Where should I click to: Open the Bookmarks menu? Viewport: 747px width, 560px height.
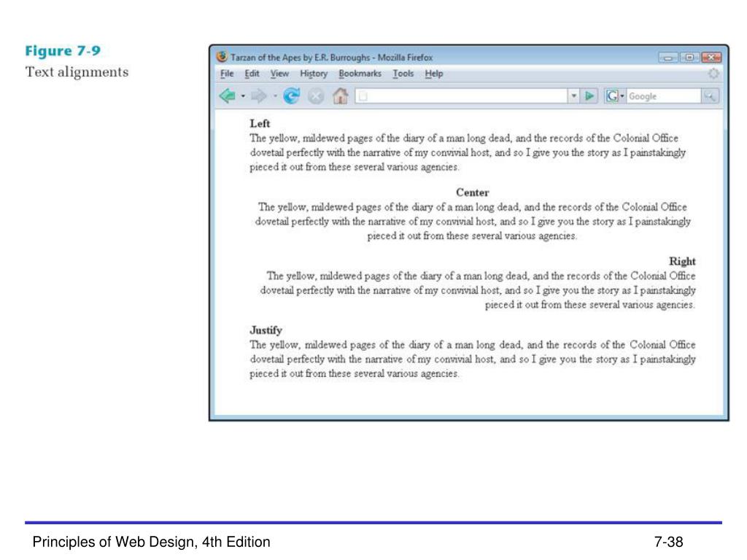[360, 74]
